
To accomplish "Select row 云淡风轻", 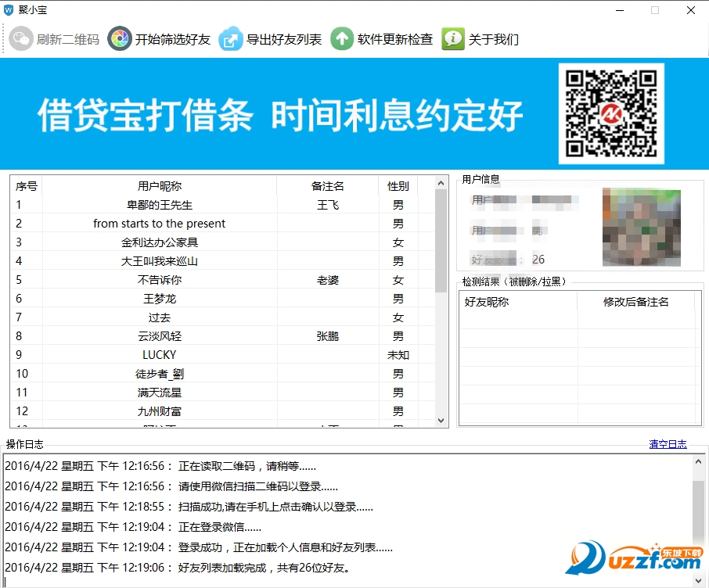I will pyautogui.click(x=222, y=335).
